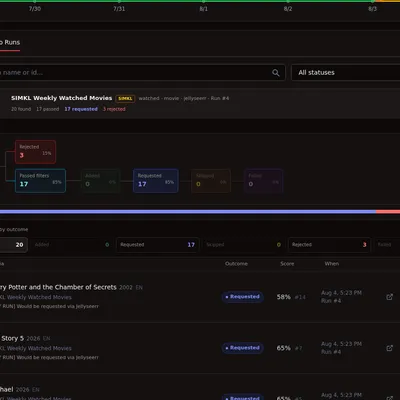Click the 8/1 timeline date marker
This screenshot has height=400, width=400.
coord(204,9)
